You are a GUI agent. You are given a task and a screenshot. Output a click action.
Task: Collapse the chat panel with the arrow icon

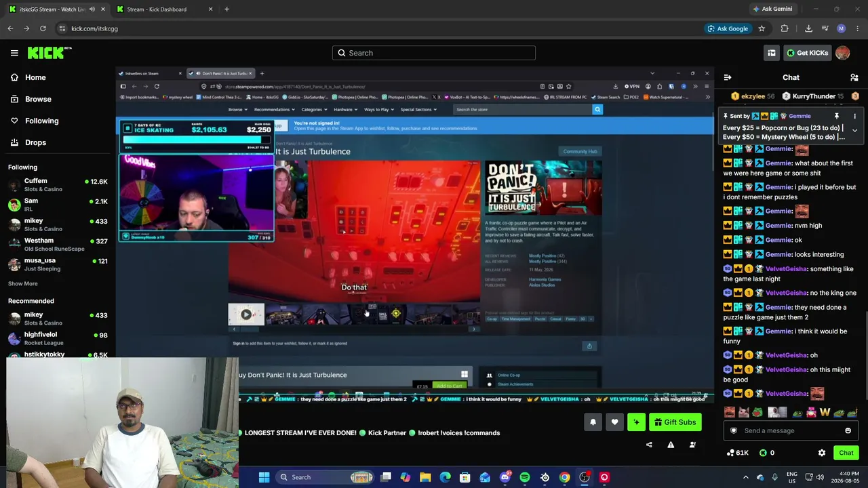click(x=728, y=77)
